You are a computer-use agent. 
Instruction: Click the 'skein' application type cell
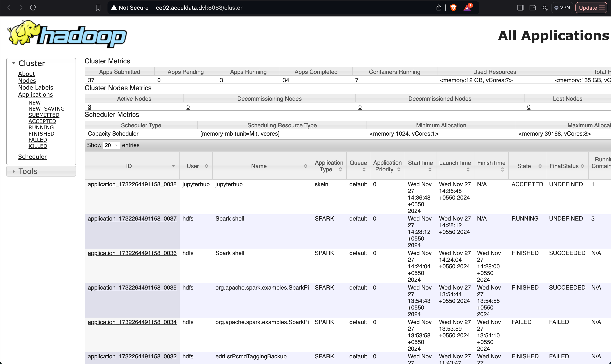click(x=321, y=184)
